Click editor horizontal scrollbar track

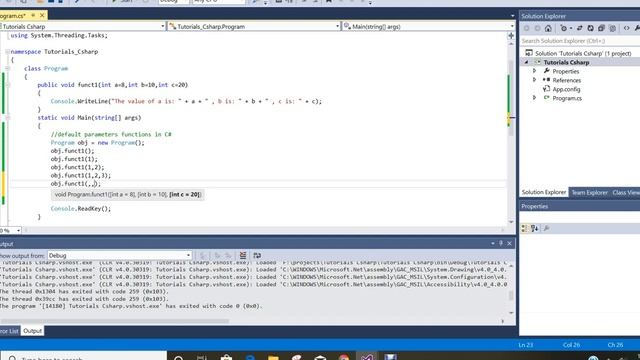(263, 230)
